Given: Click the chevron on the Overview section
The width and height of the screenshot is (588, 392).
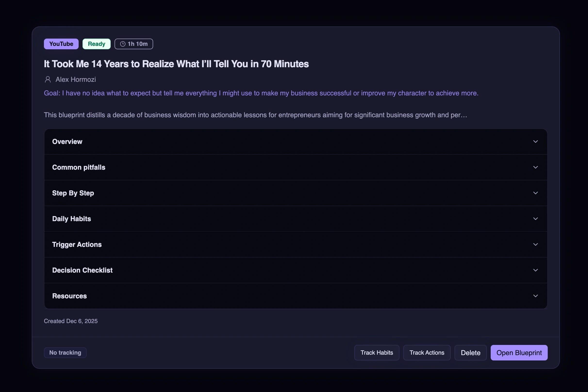Looking at the screenshot, I should coord(535,142).
